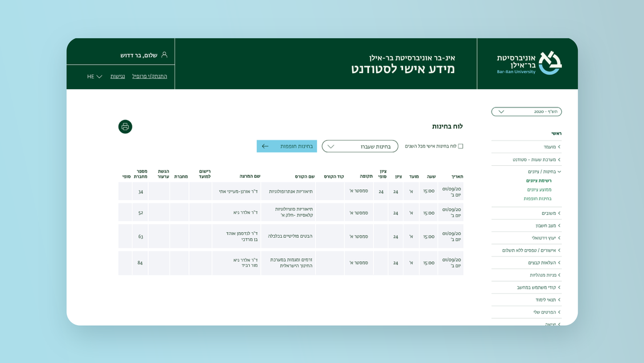Open מערכת שעות - סטודנט menu item
The image size is (644, 363).
tap(537, 159)
